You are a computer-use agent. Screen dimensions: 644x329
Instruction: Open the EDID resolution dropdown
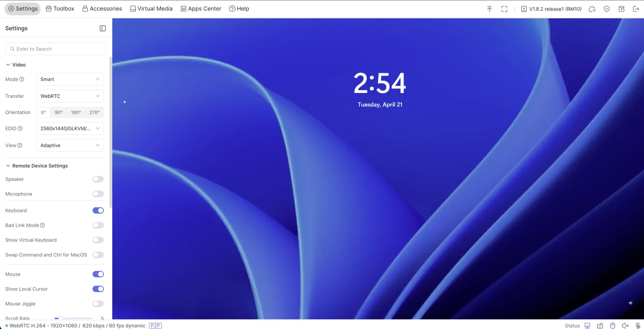70,129
